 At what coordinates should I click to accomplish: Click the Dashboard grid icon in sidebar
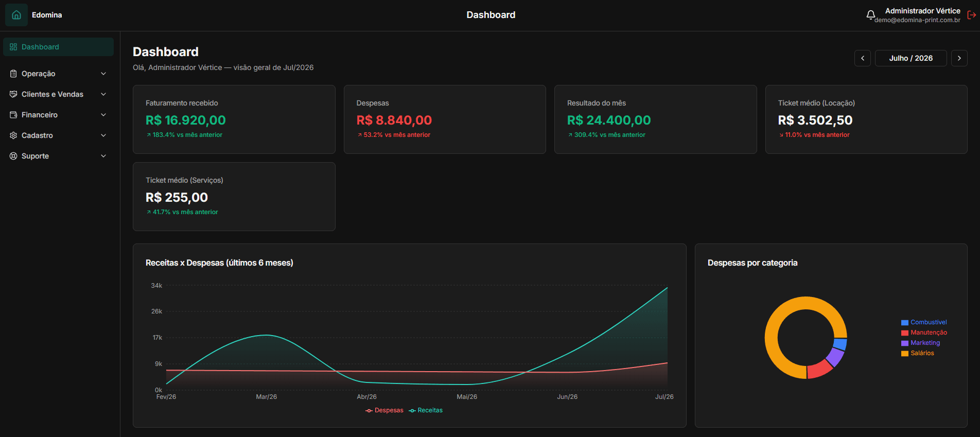click(x=13, y=47)
